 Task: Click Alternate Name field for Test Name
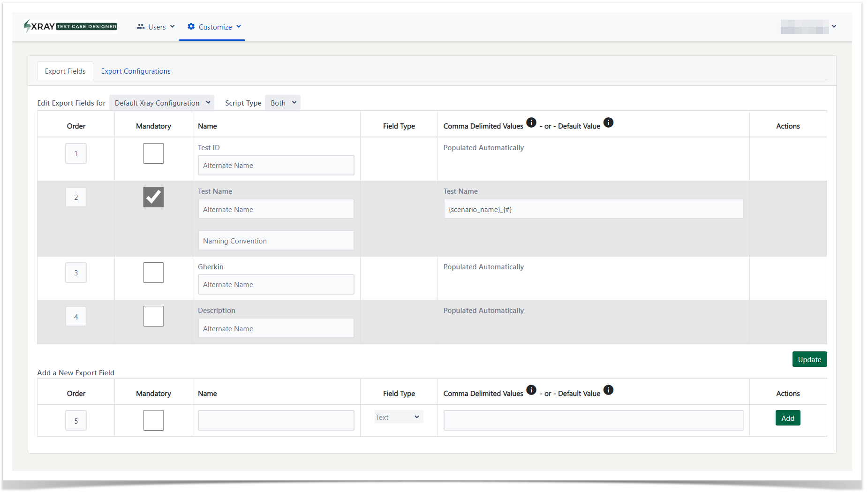tap(276, 209)
